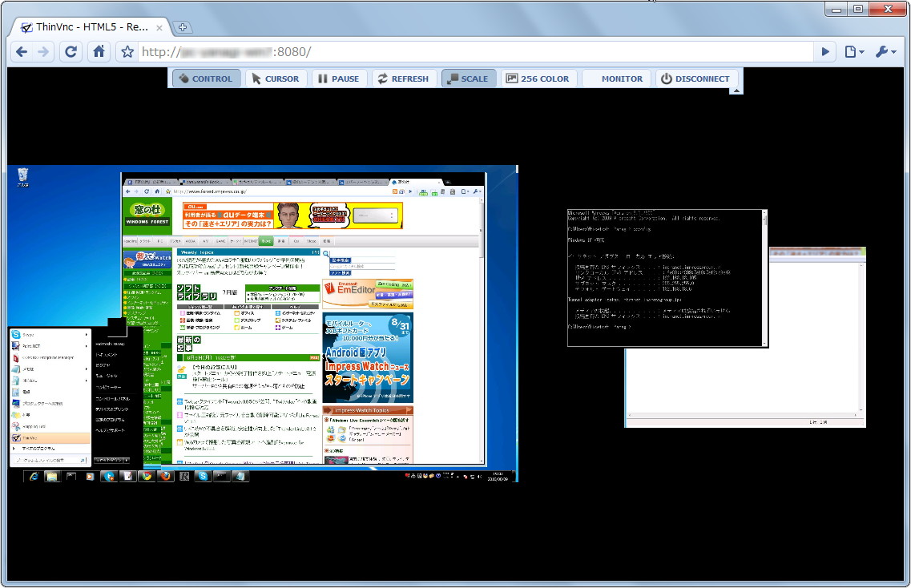This screenshot has height=588, width=911.
Task: Toggle remote CURSOR display
Action: point(275,79)
